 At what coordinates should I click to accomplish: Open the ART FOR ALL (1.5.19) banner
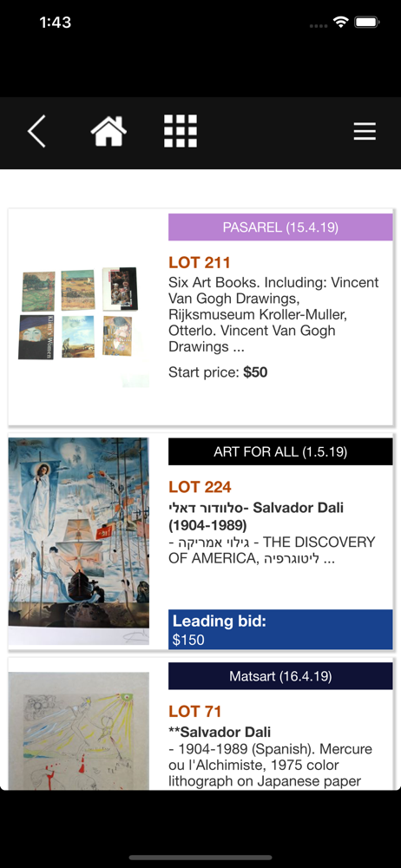tap(280, 451)
